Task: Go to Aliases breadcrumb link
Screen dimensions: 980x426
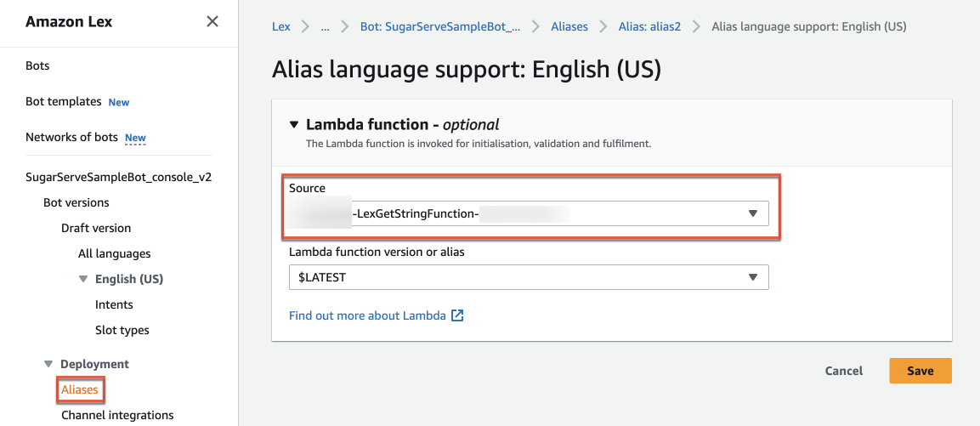Action: [x=569, y=27]
